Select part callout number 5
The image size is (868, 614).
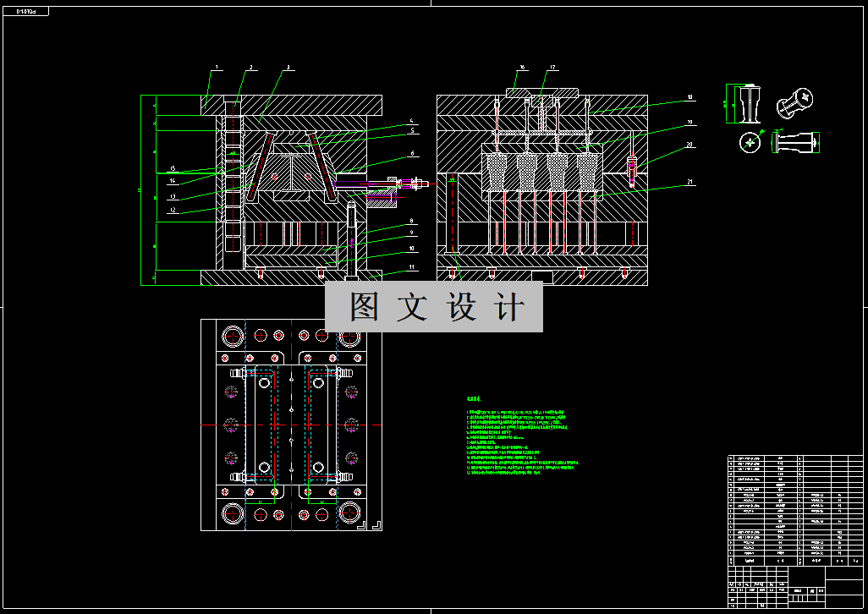click(412, 130)
